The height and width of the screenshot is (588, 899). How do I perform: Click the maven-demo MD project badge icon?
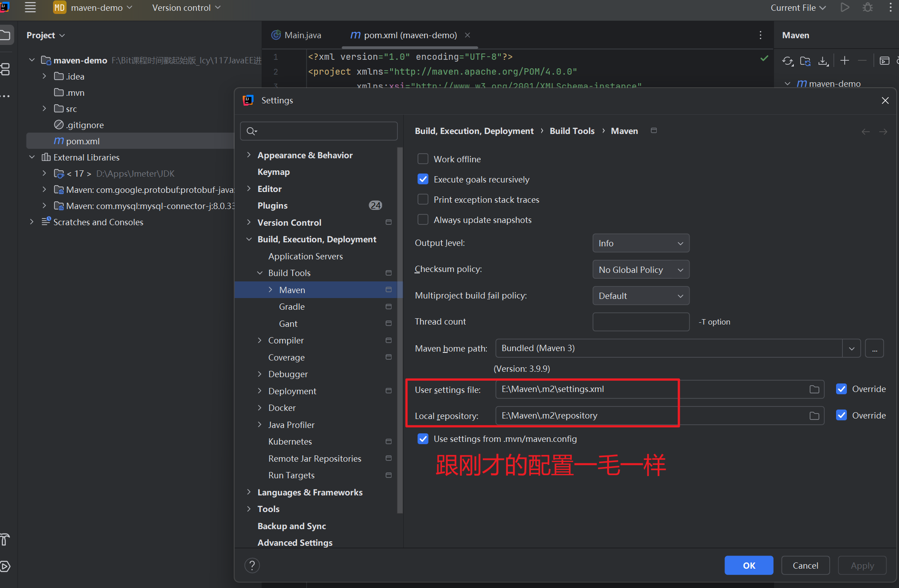click(59, 8)
